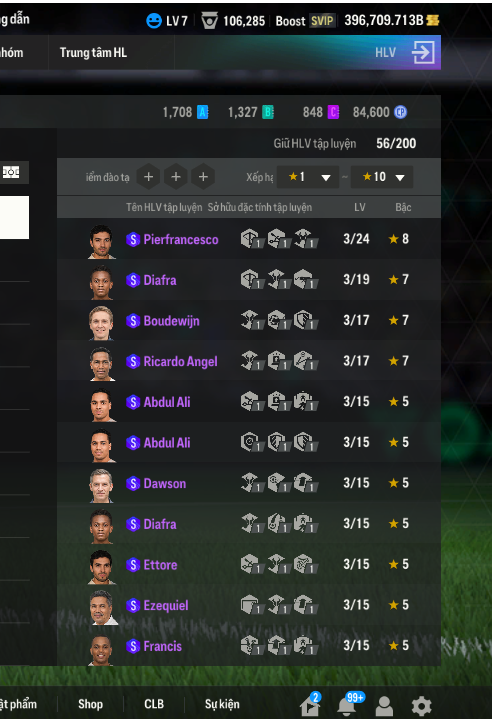Click the blue CP currency icon

(x=400, y=112)
